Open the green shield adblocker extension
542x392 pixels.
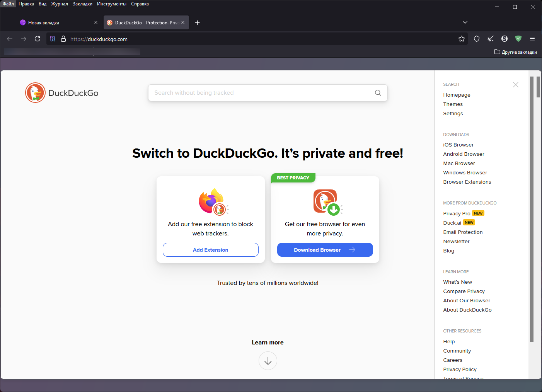coord(518,39)
